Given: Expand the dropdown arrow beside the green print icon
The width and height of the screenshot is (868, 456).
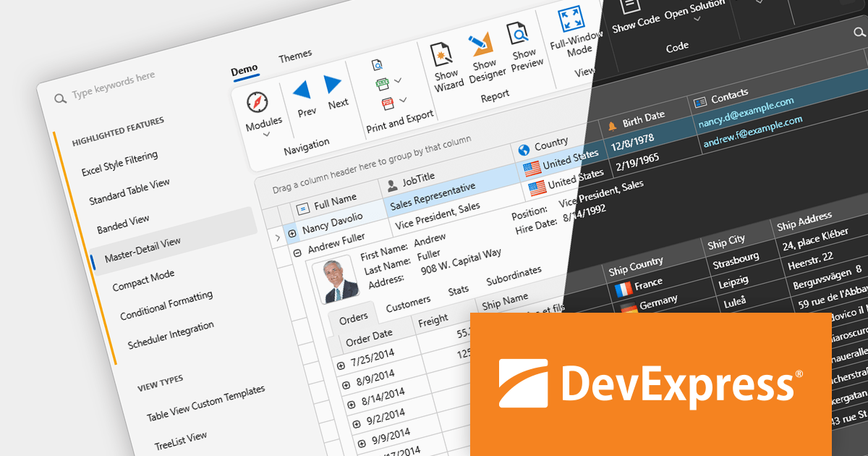Looking at the screenshot, I should (x=399, y=80).
